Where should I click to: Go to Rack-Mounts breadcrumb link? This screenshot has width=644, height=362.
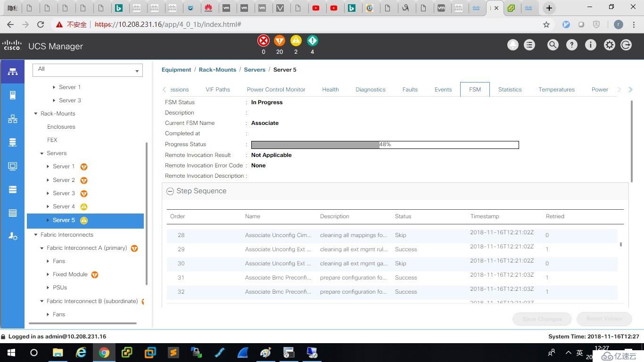coord(217,70)
